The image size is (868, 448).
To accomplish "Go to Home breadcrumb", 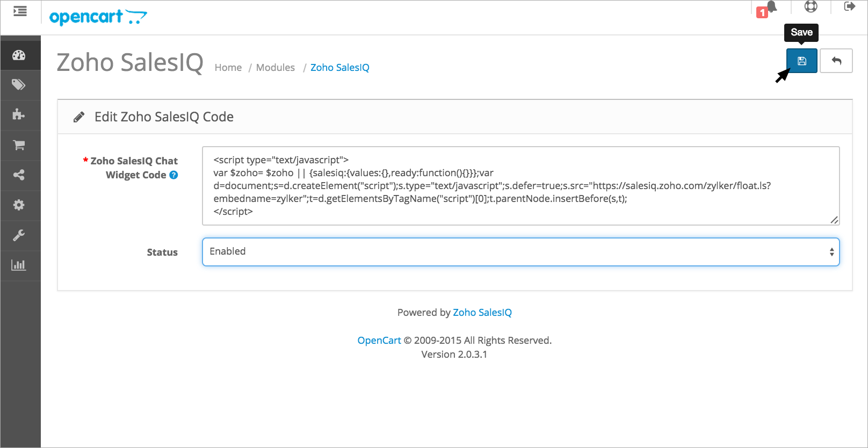I will click(x=228, y=68).
